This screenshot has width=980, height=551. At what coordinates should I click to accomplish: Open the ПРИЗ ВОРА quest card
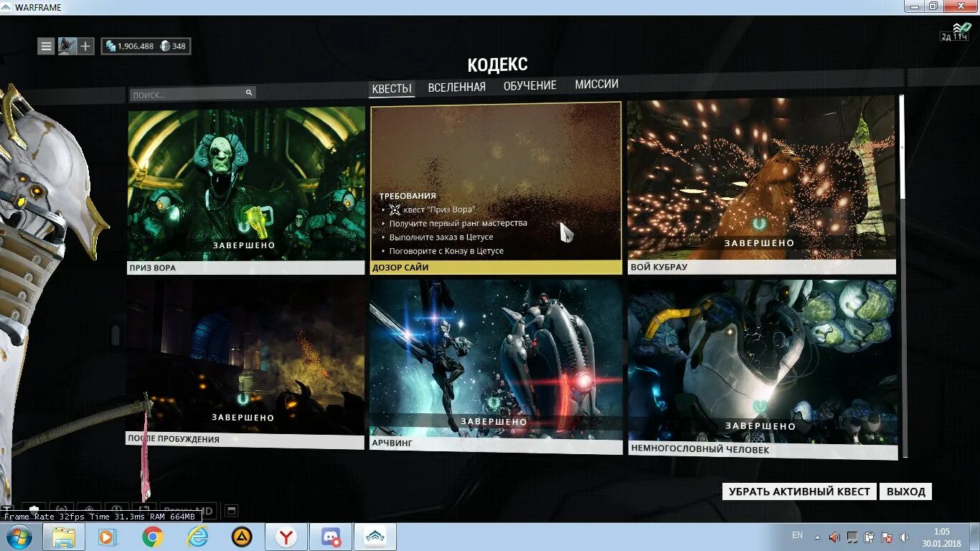point(246,190)
